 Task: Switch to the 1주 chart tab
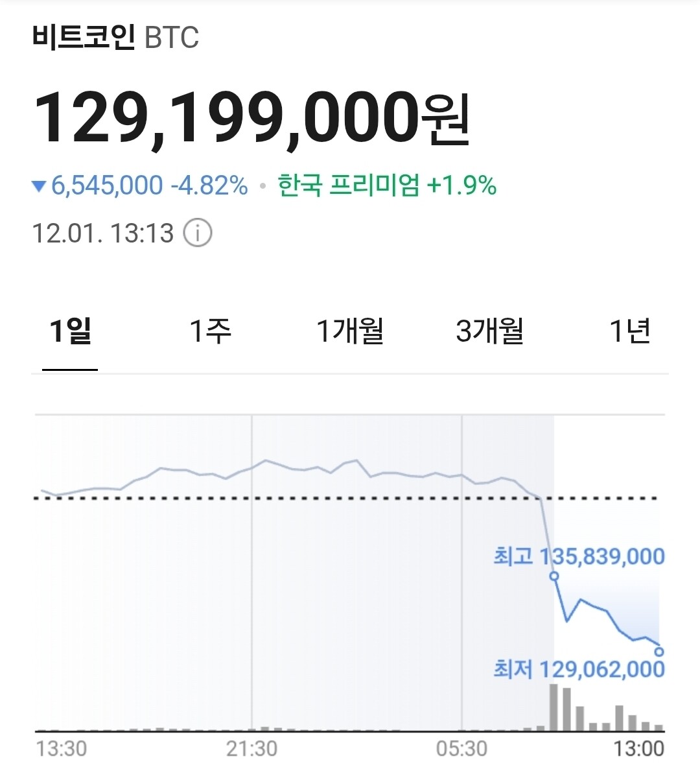point(210,331)
